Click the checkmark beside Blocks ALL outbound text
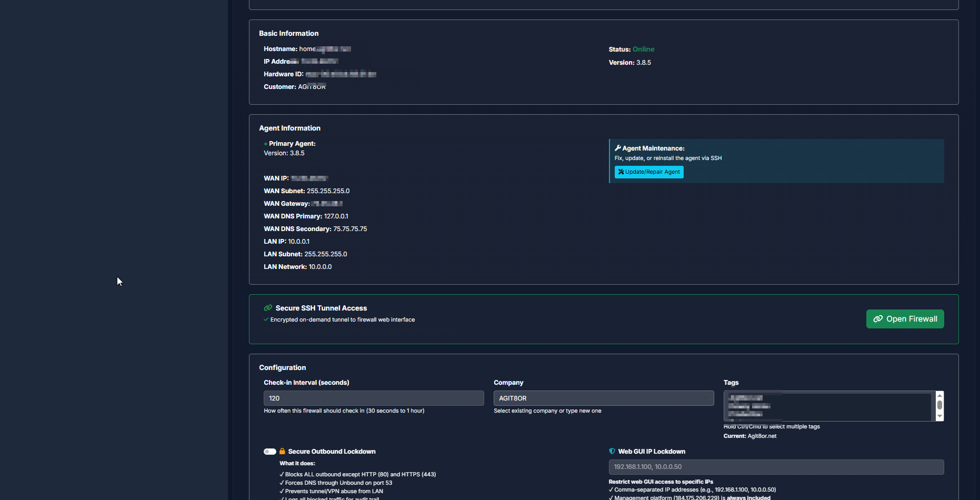The height and width of the screenshot is (500, 980). [282, 474]
